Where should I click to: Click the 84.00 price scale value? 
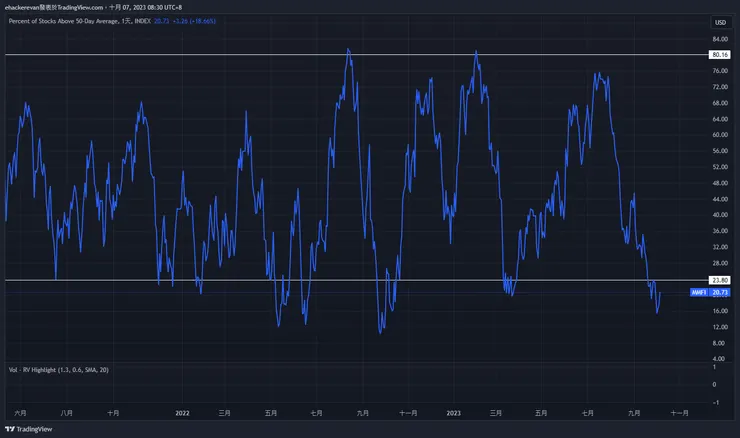[x=720, y=39]
